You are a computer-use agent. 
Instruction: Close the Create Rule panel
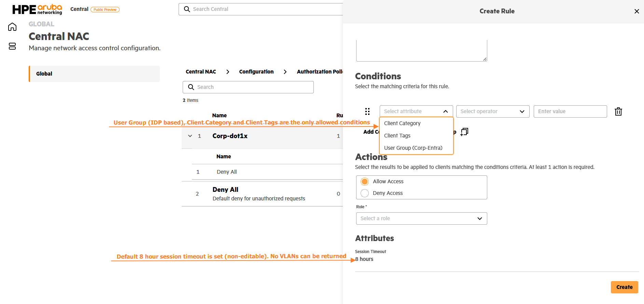tap(637, 11)
